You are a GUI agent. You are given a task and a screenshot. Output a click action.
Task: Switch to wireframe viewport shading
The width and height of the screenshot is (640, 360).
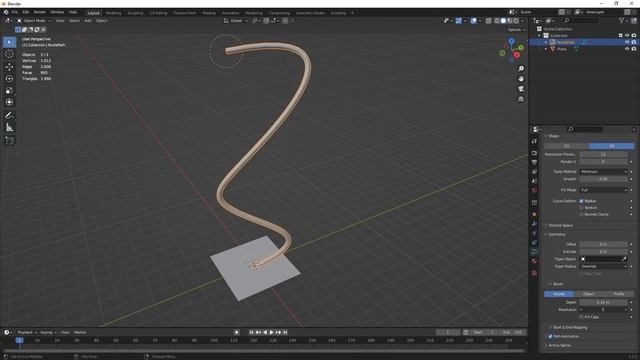497,20
